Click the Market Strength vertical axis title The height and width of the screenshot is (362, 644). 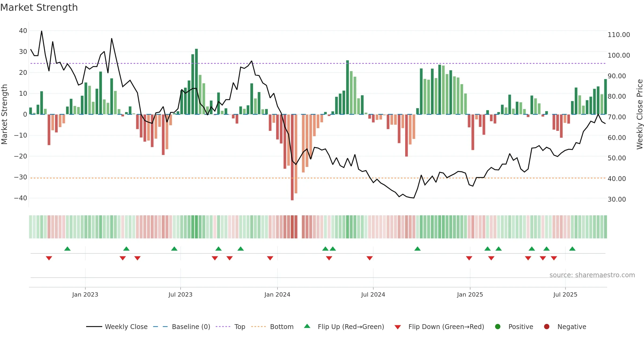(x=4, y=114)
